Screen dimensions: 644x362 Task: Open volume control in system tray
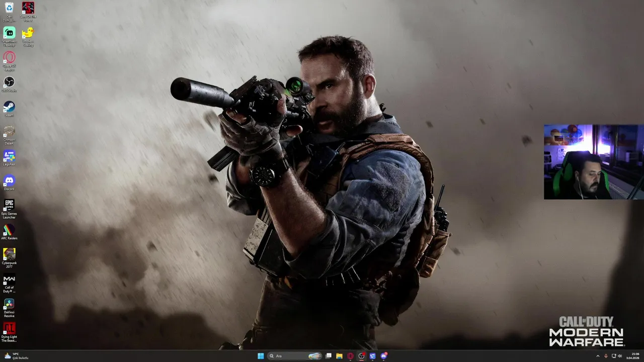620,356
